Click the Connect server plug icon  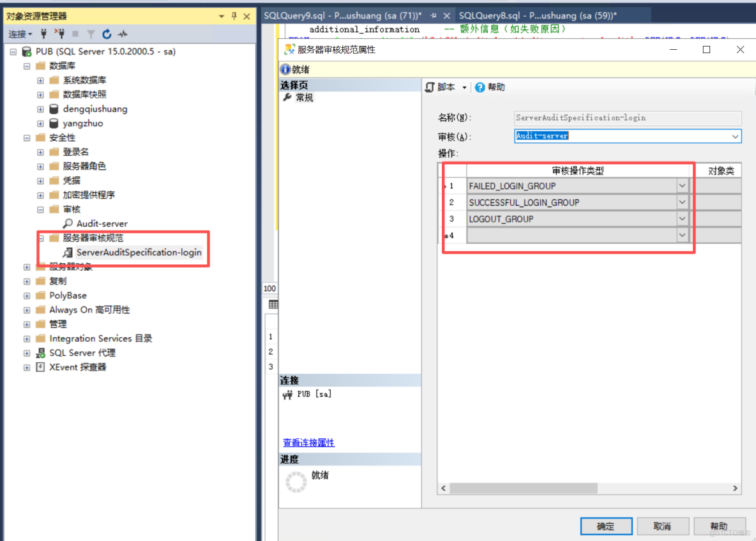coord(43,33)
